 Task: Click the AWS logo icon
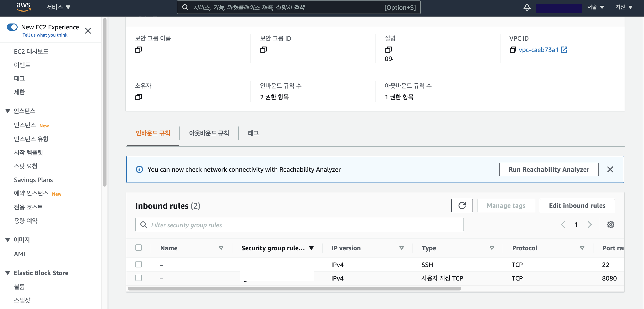click(23, 7)
